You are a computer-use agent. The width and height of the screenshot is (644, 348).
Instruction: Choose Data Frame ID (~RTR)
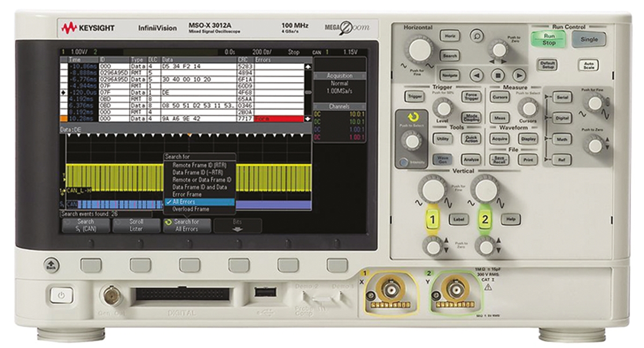[x=199, y=173]
